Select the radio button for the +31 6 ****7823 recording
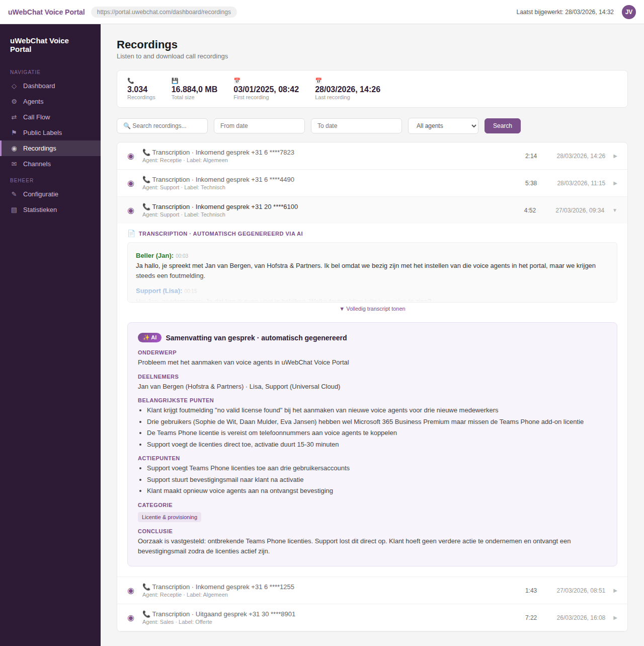 (131, 156)
